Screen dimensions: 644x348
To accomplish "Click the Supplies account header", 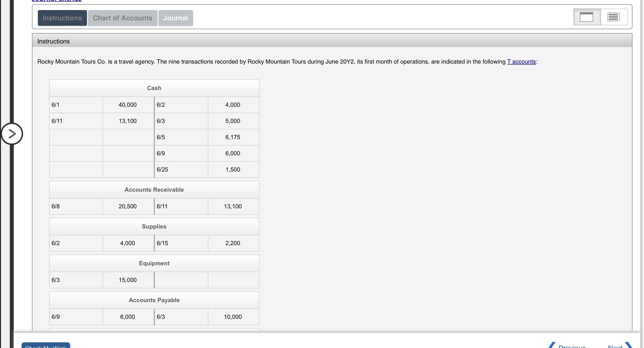I will pos(154,227).
